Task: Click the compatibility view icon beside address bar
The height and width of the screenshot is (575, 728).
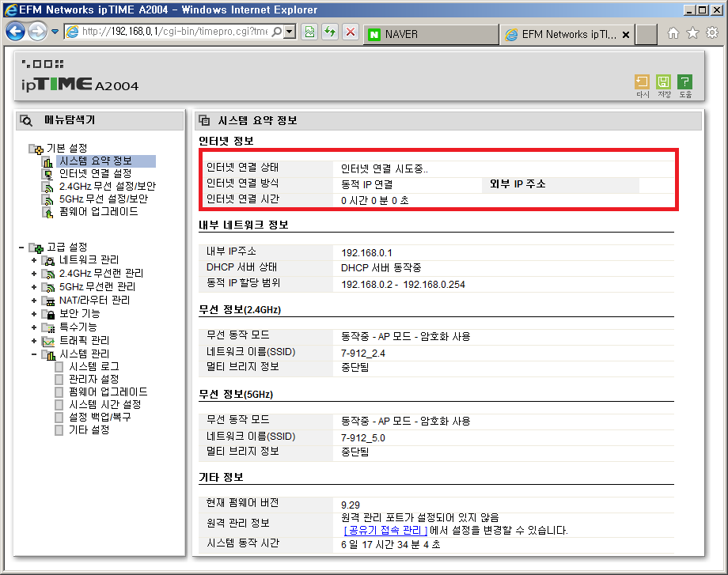Action: click(309, 32)
